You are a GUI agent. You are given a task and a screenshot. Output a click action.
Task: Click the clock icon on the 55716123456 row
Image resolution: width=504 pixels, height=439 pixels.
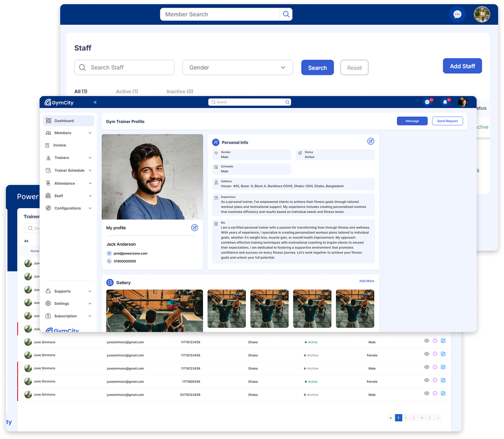(435, 393)
